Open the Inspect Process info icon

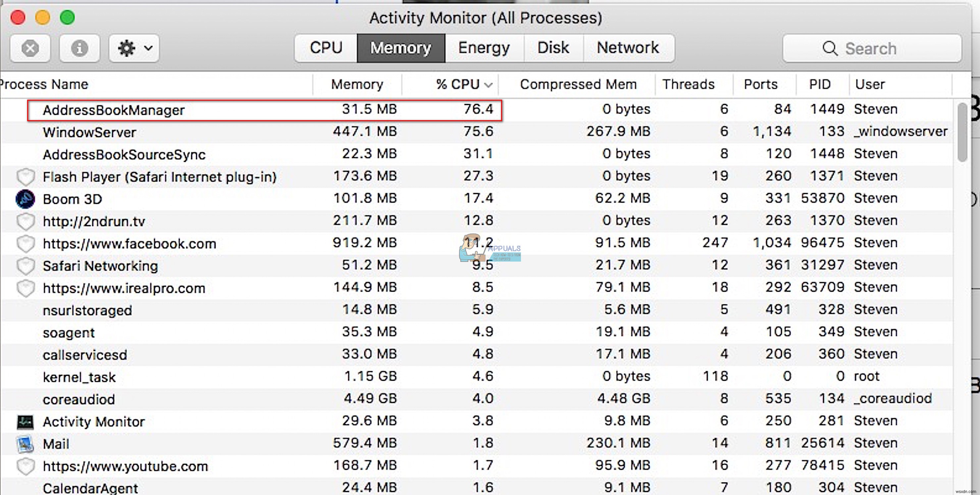79,48
